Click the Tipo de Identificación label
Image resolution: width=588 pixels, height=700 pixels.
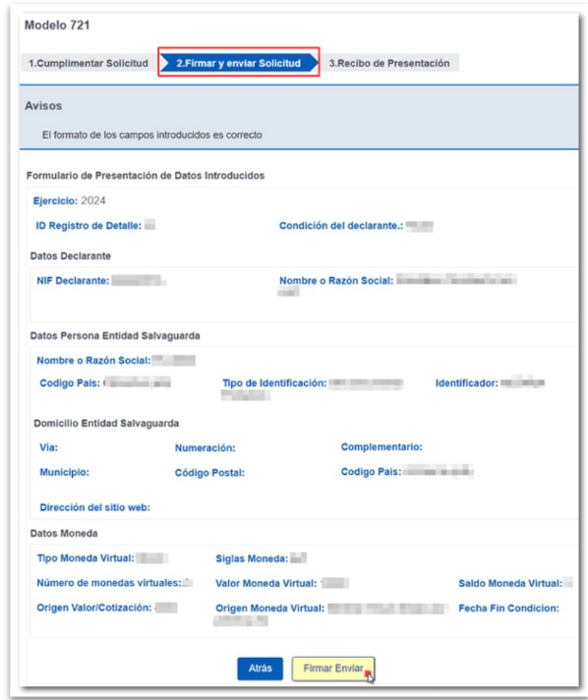(x=274, y=383)
